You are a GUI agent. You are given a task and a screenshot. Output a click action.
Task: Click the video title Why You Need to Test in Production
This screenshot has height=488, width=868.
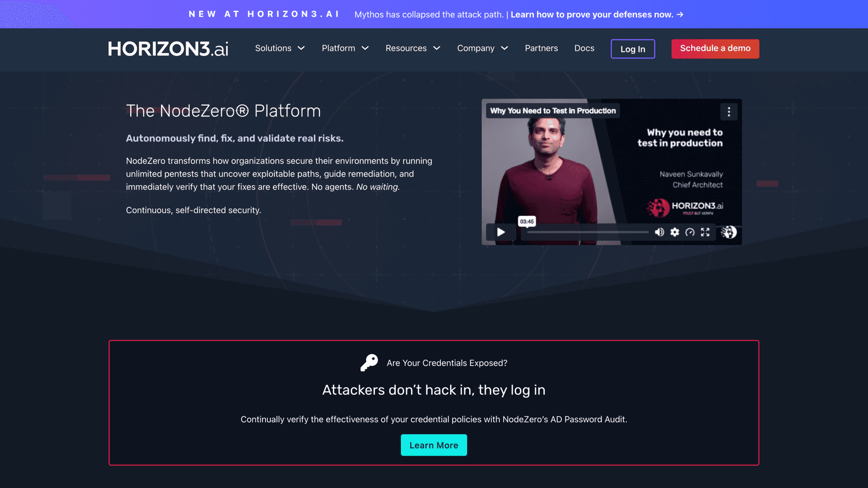(x=553, y=111)
